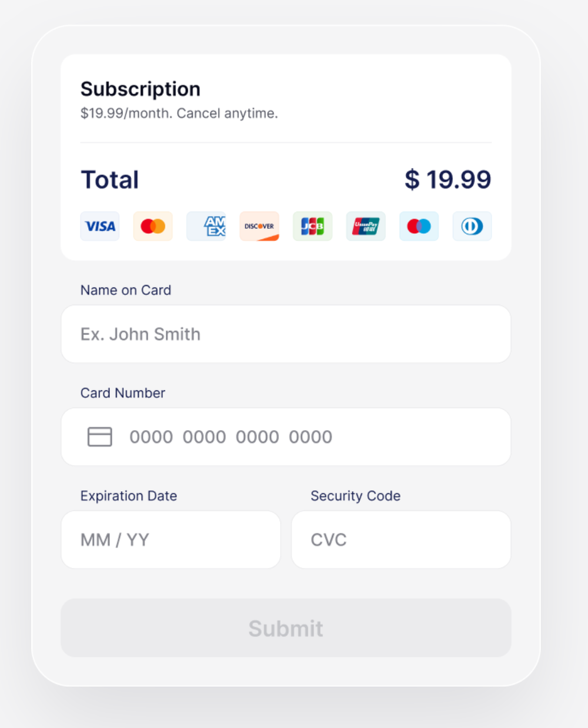Viewport: 588px width, 728px height.
Task: Click the Maestro card icon
Action: tap(419, 226)
